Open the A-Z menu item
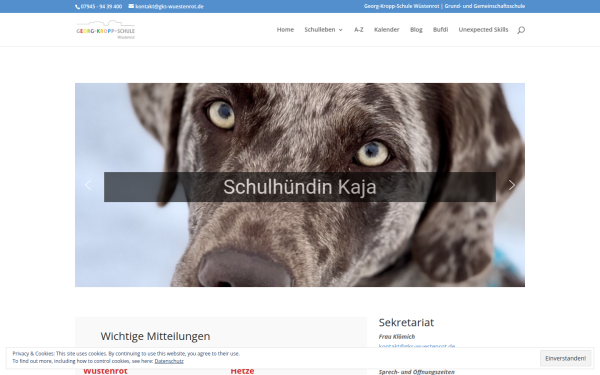The height and width of the screenshot is (375, 600). click(359, 29)
